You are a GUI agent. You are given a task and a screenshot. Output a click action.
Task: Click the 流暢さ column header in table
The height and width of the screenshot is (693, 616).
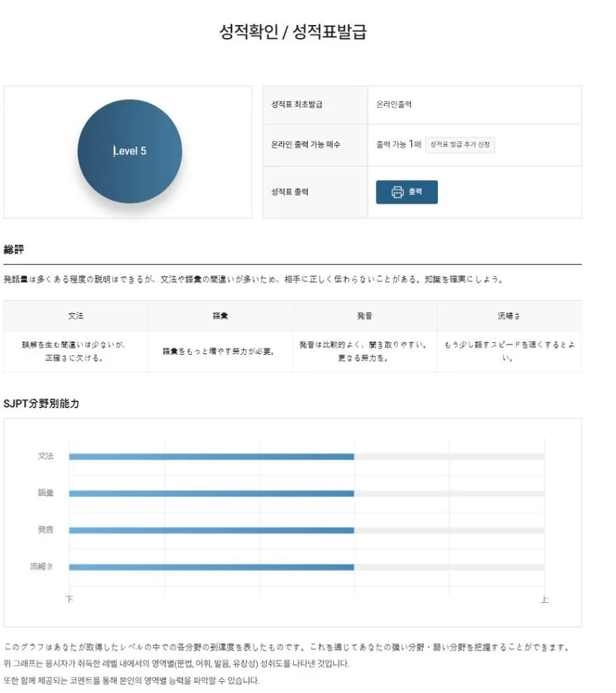click(509, 316)
